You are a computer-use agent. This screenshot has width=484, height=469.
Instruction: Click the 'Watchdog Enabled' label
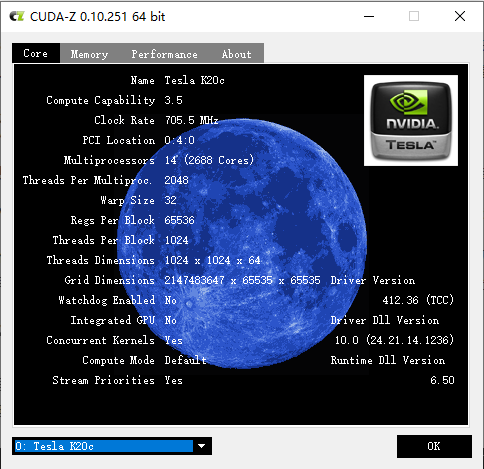[107, 300]
